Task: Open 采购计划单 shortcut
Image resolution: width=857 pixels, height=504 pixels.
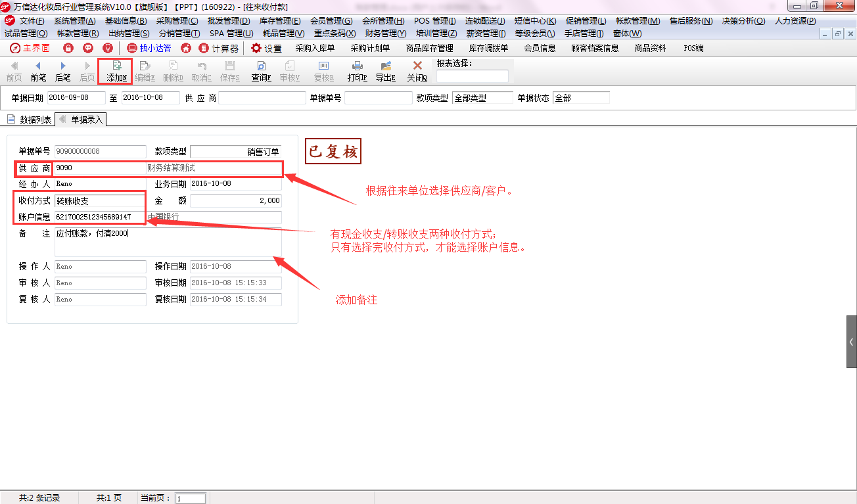Action: click(370, 48)
